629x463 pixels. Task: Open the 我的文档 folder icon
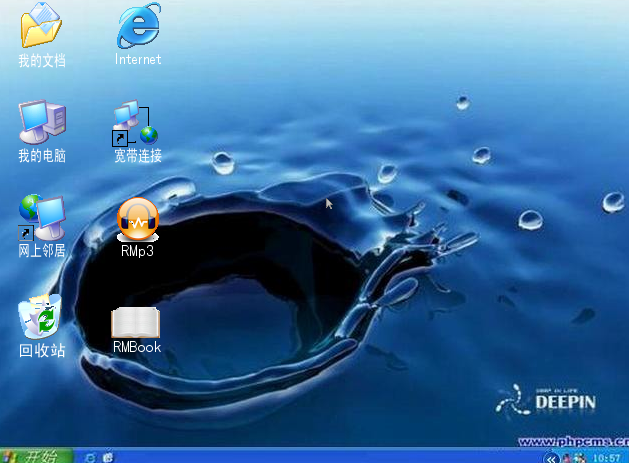(x=41, y=25)
